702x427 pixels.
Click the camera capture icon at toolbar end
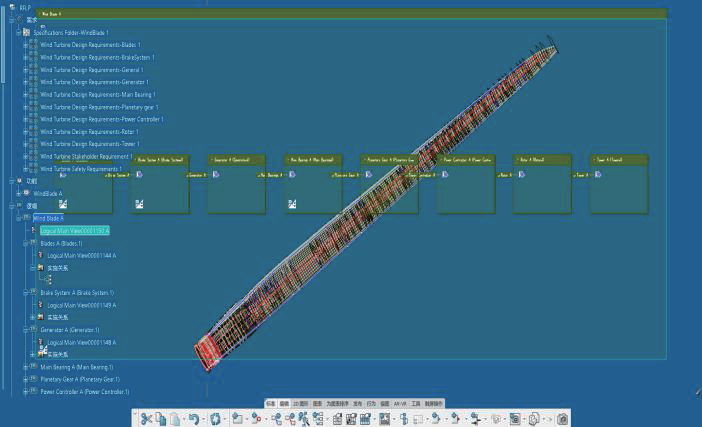point(562,419)
